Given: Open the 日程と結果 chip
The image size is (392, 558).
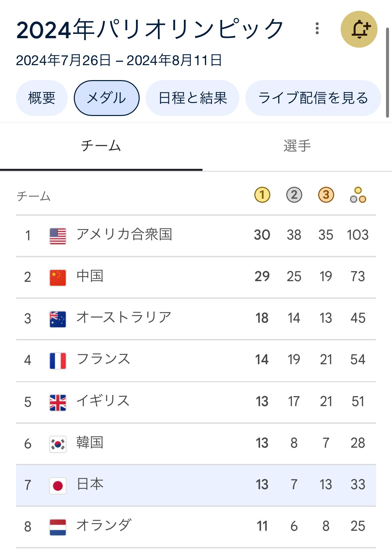Looking at the screenshot, I should (x=193, y=98).
